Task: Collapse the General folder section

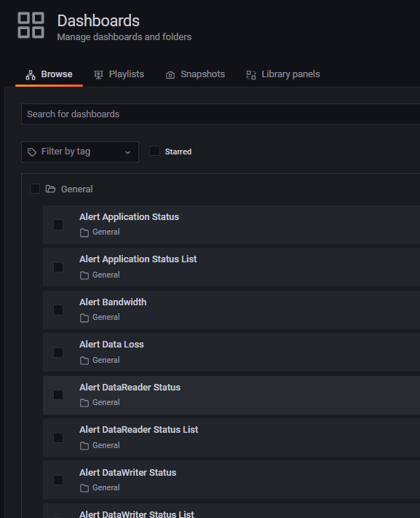Action: [76, 189]
